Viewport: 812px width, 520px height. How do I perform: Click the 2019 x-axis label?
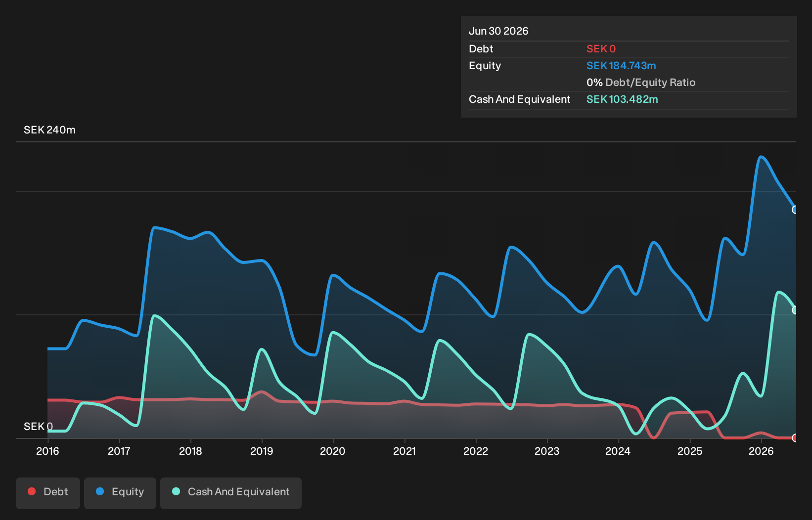pos(262,451)
